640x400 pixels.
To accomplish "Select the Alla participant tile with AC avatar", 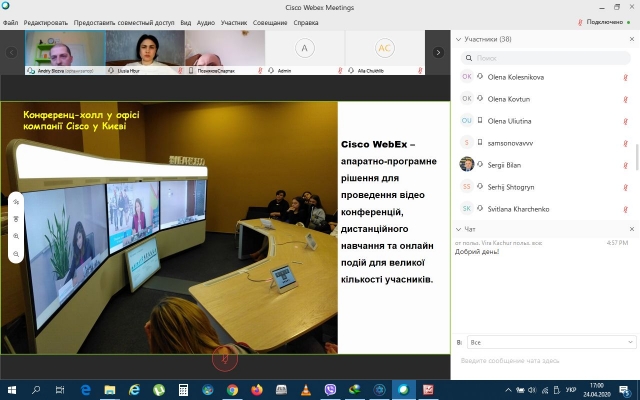I will pos(384,52).
